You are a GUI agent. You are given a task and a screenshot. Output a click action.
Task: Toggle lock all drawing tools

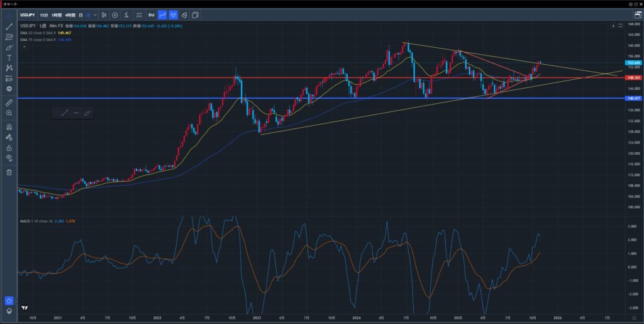tap(9, 147)
